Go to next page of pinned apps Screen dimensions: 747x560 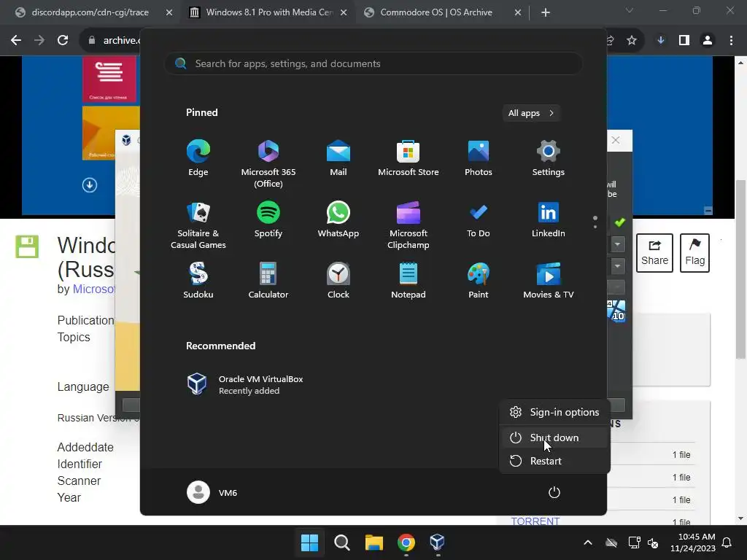[x=595, y=226]
